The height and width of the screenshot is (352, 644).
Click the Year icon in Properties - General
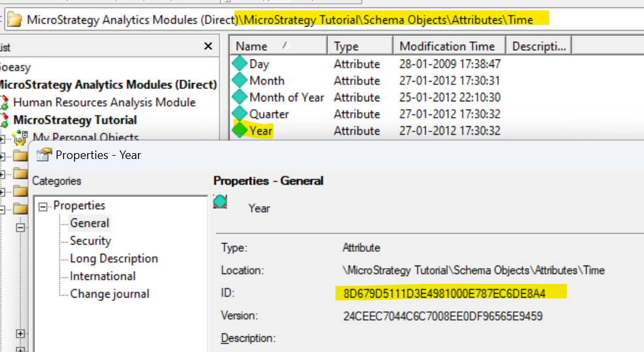coord(221,202)
